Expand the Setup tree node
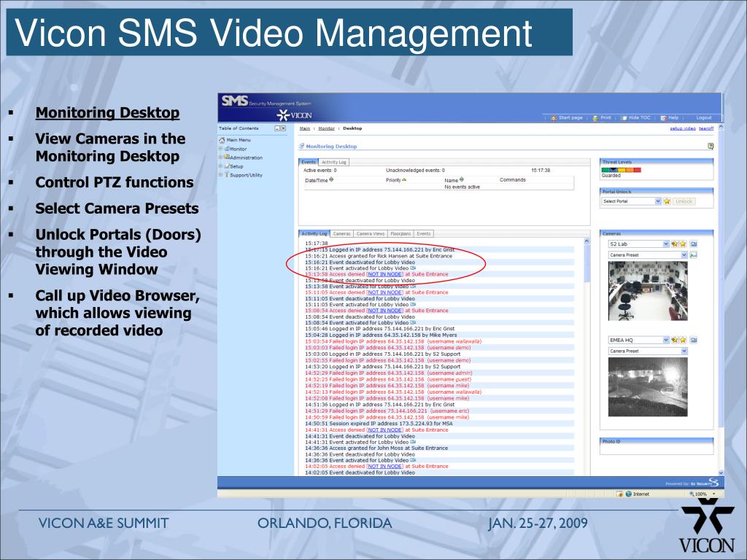 click(220, 166)
